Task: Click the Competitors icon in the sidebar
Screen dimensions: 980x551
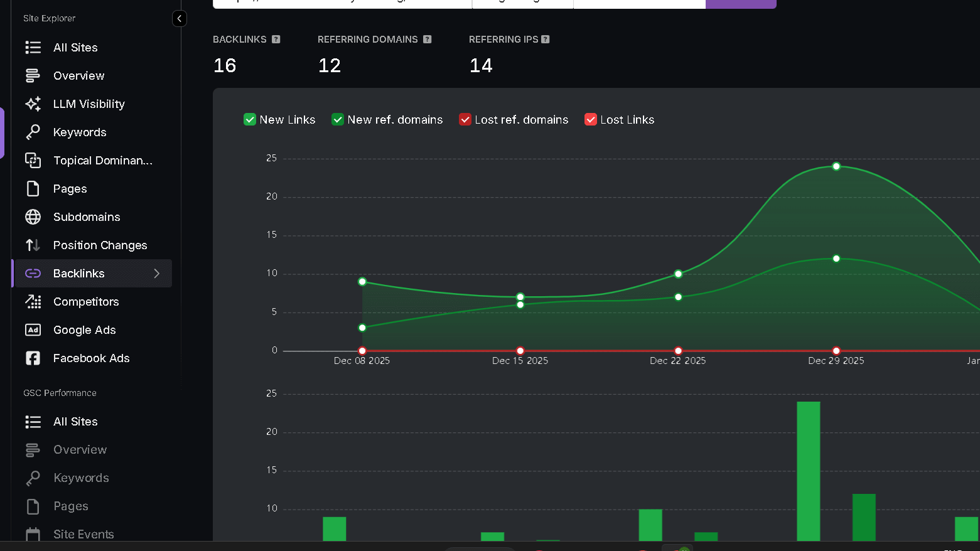Action: tap(33, 301)
